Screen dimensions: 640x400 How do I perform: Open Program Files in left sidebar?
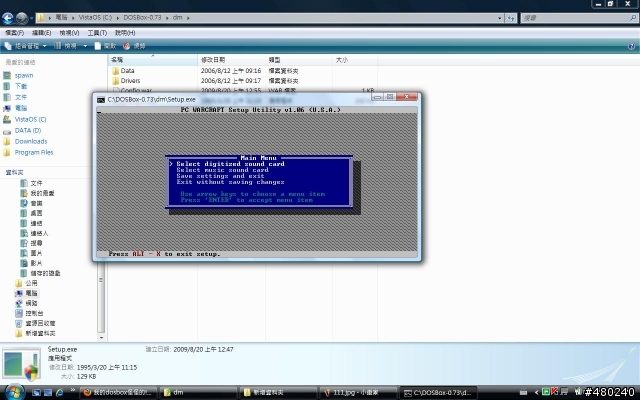click(33, 152)
